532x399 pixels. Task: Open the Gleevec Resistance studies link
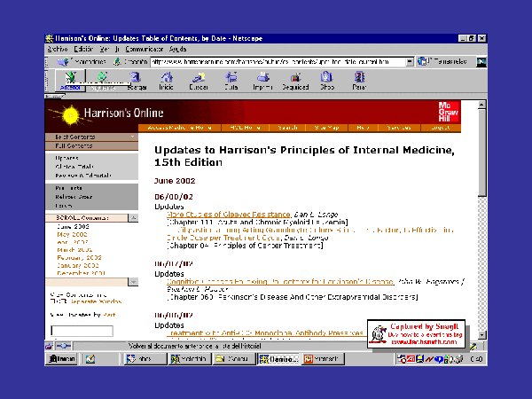pyautogui.click(x=229, y=215)
